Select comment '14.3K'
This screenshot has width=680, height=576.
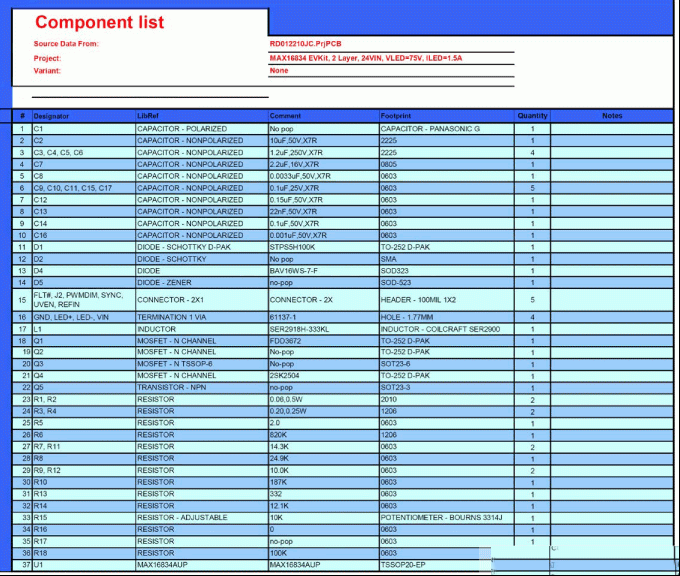[324, 447]
